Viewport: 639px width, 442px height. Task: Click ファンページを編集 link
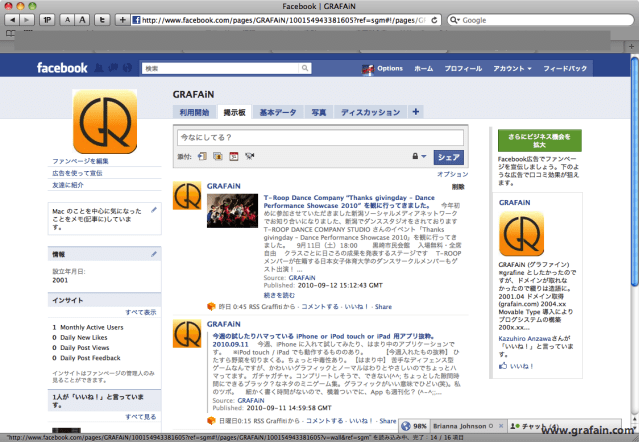[80, 161]
